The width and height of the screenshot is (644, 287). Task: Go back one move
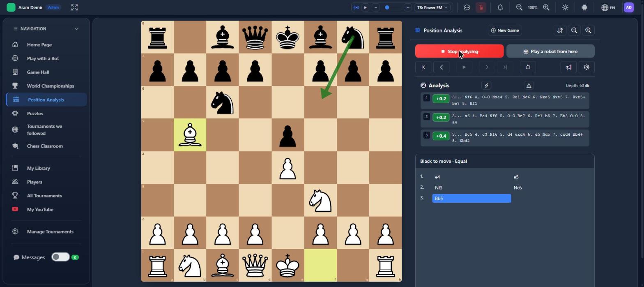click(x=442, y=67)
